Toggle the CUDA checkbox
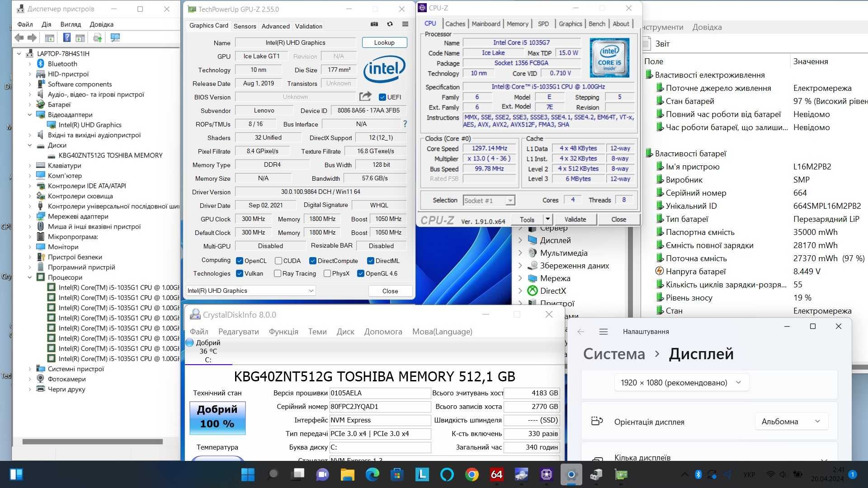This screenshot has height=488, width=868. pos(278,261)
